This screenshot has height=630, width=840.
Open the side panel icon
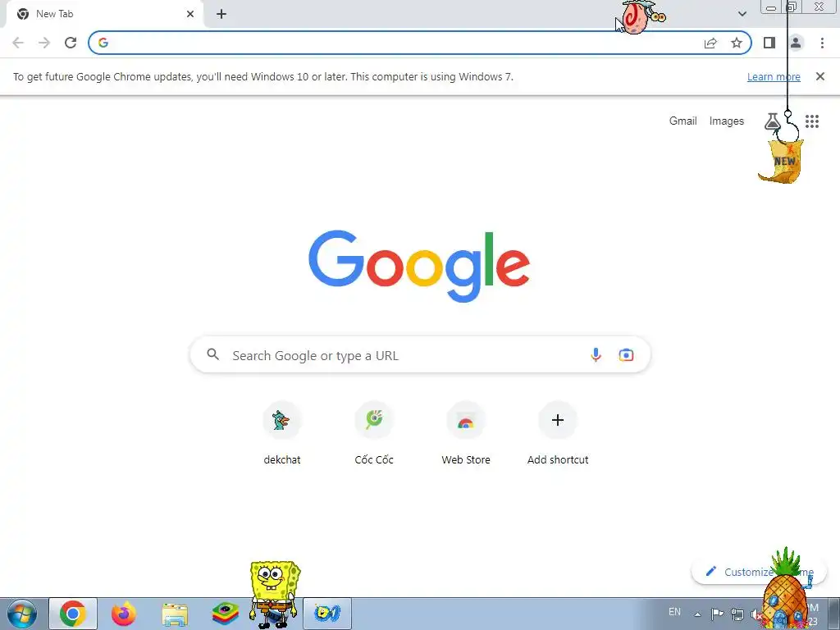[x=769, y=43]
